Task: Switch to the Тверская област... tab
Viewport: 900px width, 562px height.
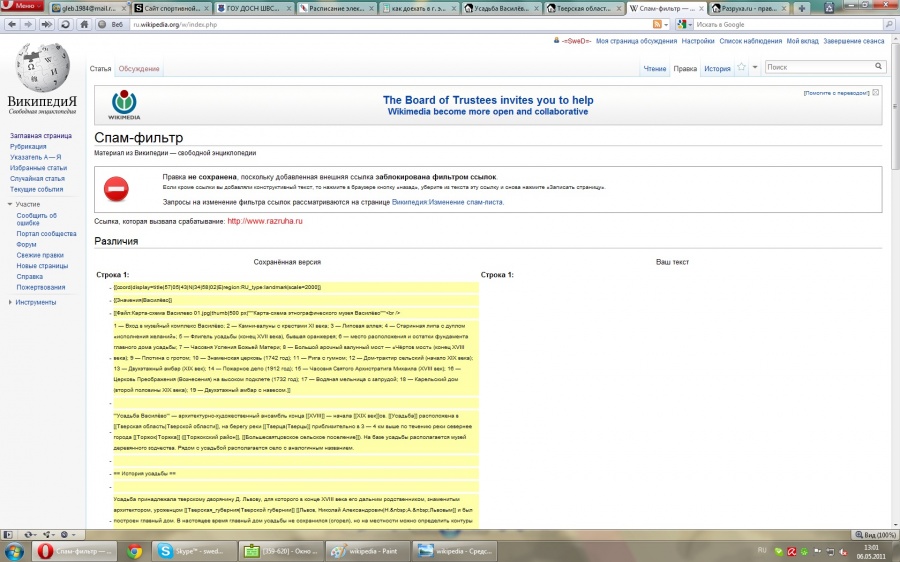Action: 585,8
